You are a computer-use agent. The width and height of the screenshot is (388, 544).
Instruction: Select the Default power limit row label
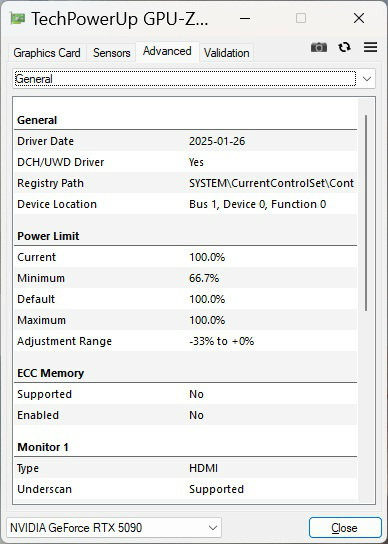pos(36,299)
